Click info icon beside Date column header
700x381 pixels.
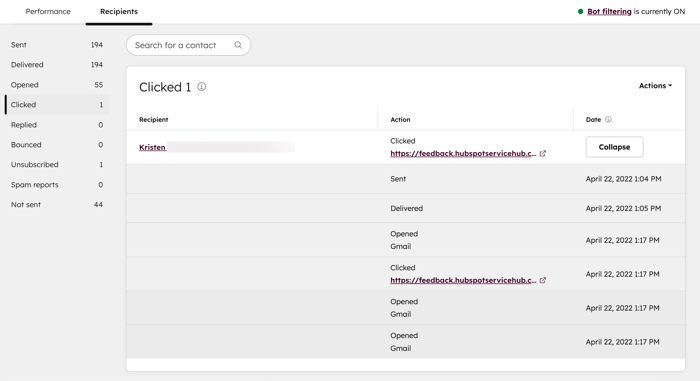(608, 120)
